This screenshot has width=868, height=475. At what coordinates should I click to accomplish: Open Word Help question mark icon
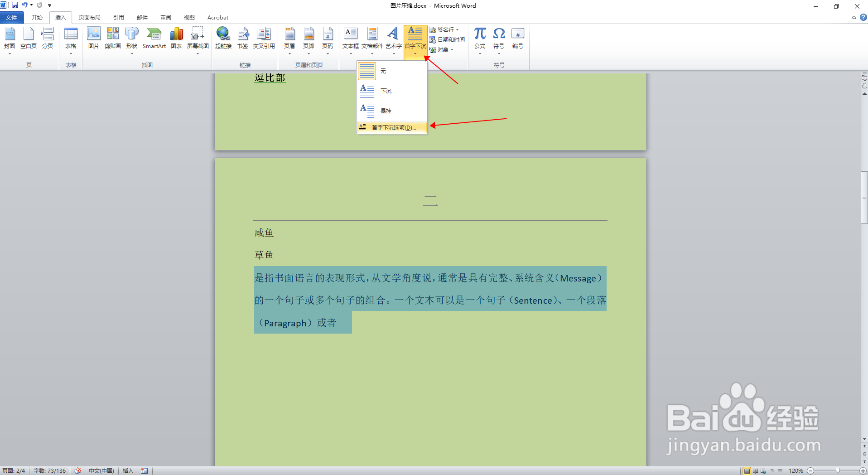[x=863, y=17]
